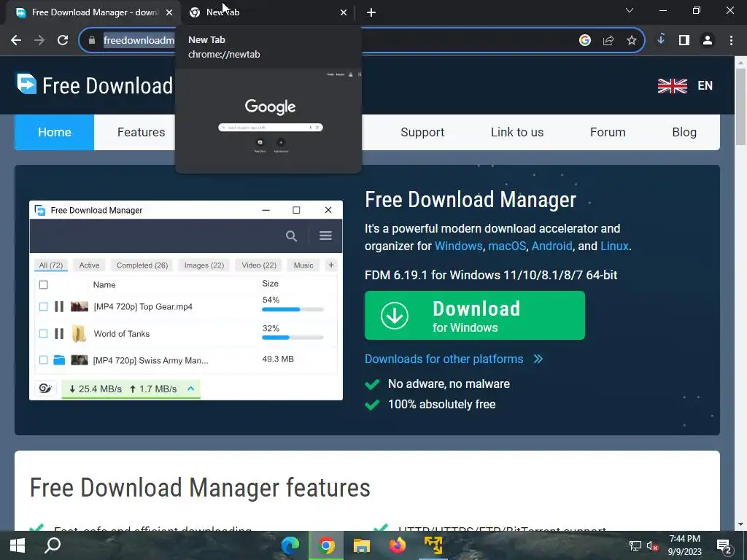Select the Images (22) filter tab
Screen dimensions: 747x560
pos(204,265)
